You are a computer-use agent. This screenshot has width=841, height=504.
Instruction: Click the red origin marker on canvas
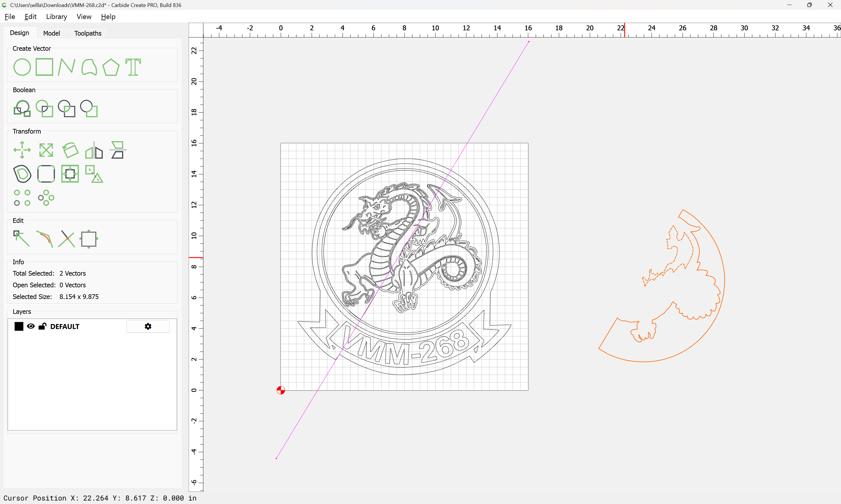point(281,390)
